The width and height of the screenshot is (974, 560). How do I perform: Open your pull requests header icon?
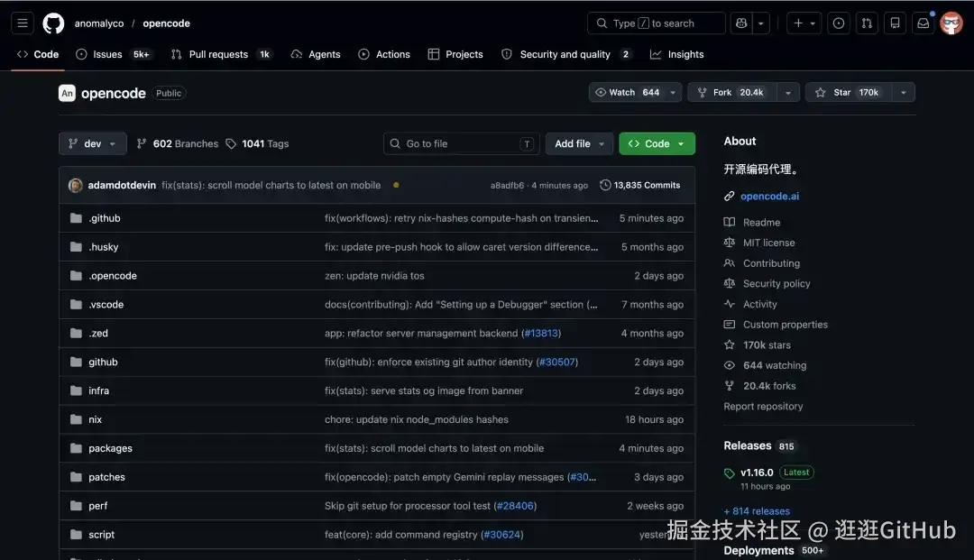[867, 23]
